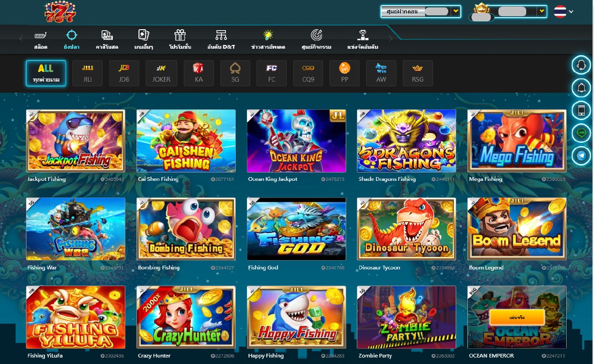Screen dimensions: 594x364
Task: Open the customer support headset icon
Action: click(x=581, y=65)
